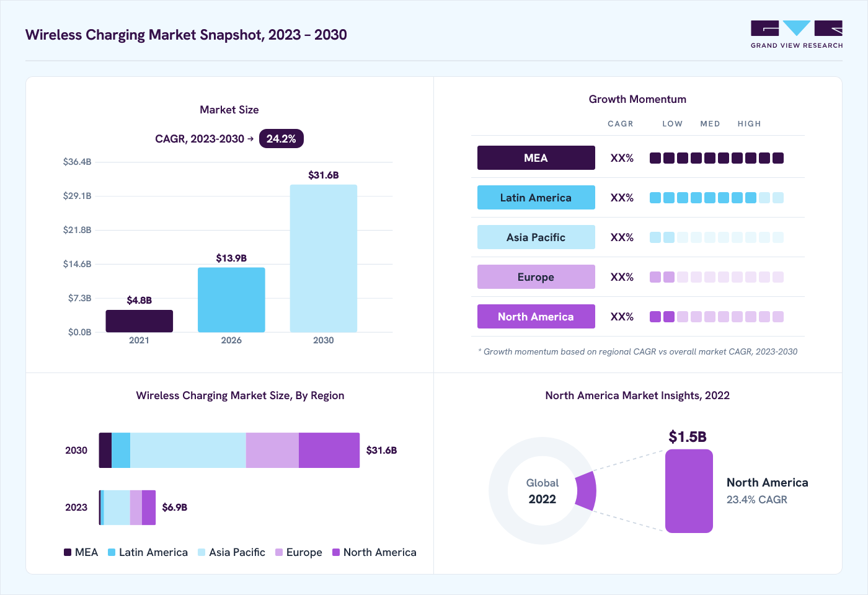This screenshot has width=868, height=595.
Task: Click the 23.4% CAGR text
Action: coord(757,500)
